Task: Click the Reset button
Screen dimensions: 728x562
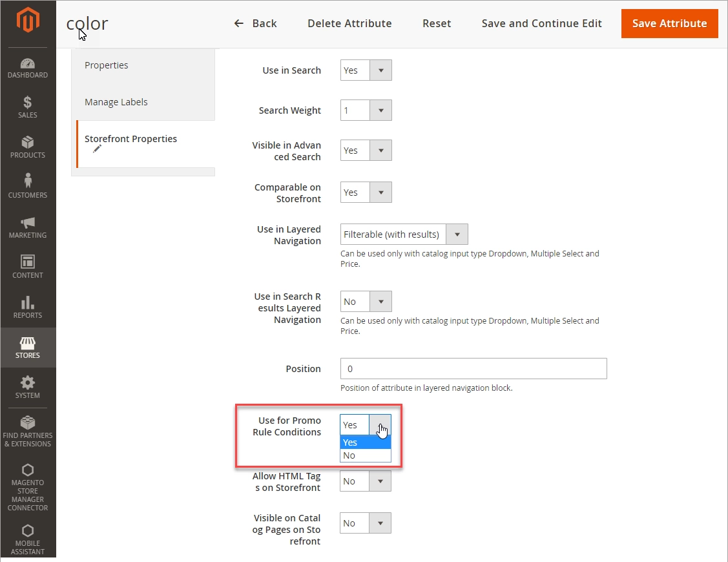Action: click(437, 23)
